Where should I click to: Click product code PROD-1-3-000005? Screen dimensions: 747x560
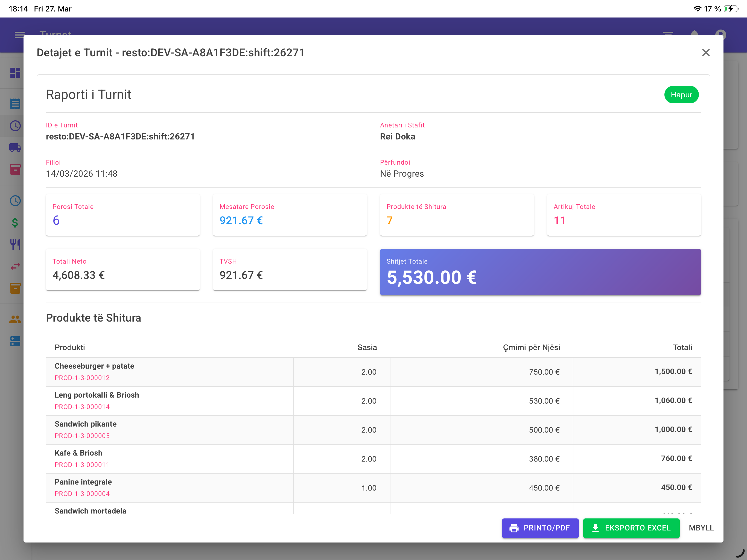coord(82,436)
